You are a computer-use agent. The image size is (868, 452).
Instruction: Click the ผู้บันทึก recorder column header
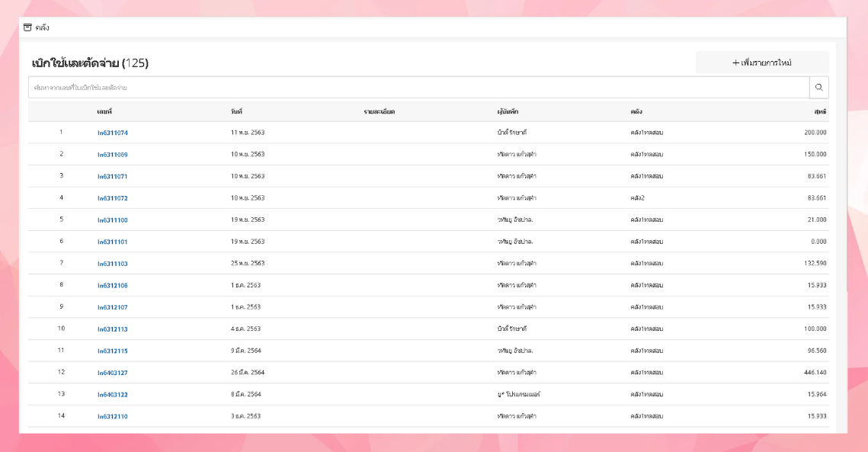(x=508, y=112)
